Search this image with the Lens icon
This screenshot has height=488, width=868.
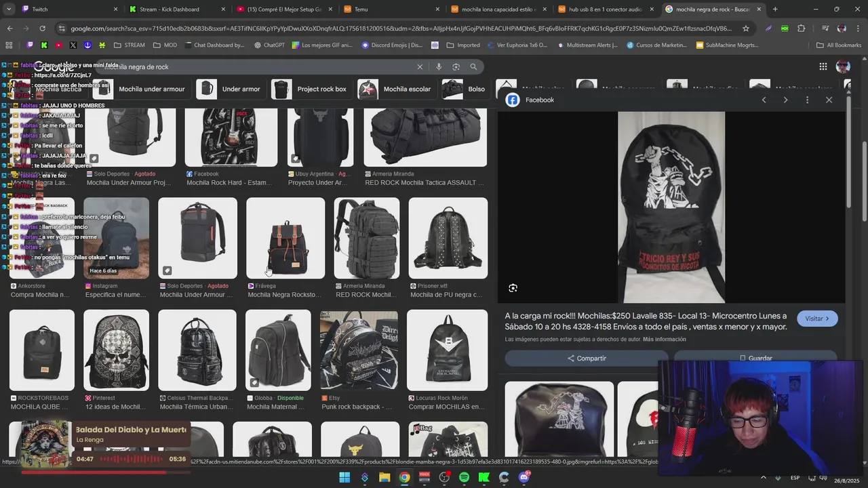tap(513, 288)
